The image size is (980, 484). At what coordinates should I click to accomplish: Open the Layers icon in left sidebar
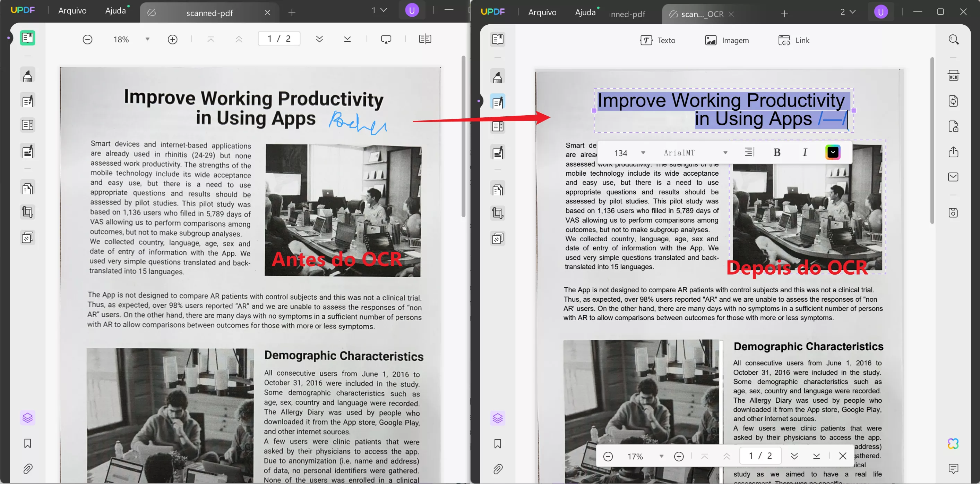click(27, 418)
